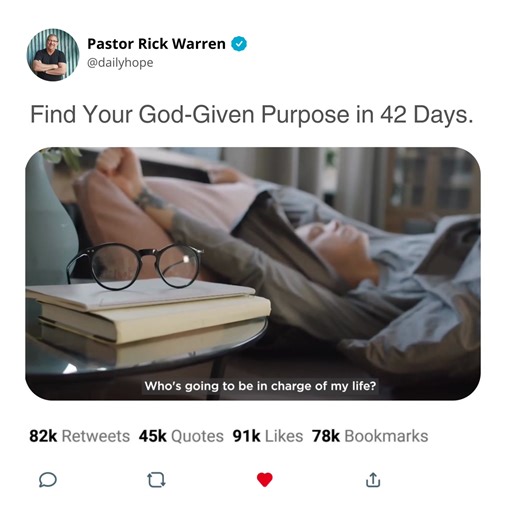Select the 'Find Your God-Given Purpose' tweet text

coord(252,115)
